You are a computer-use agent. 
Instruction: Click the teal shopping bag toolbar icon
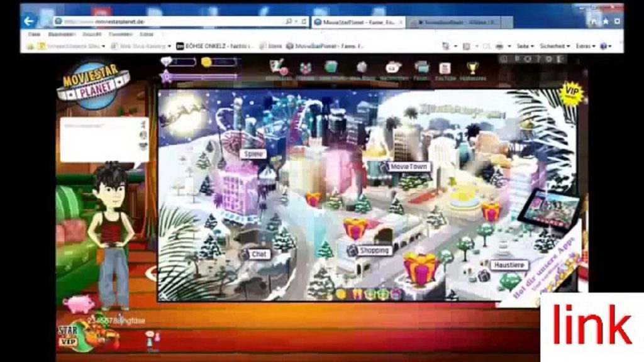pyautogui.click(x=331, y=67)
